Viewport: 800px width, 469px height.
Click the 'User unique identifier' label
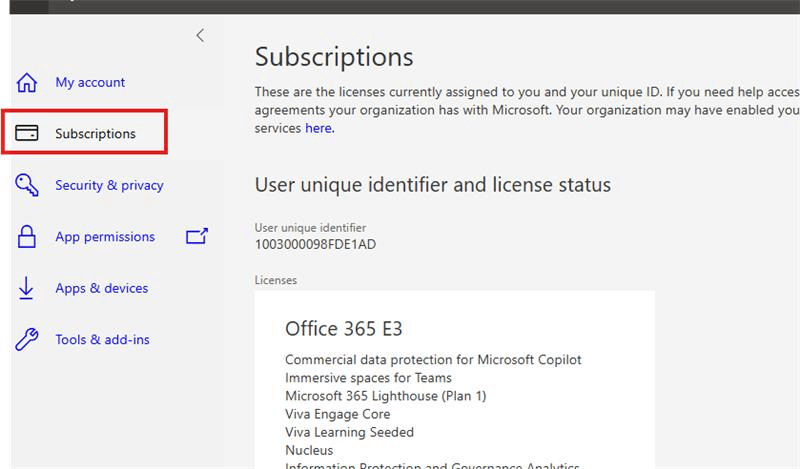pyautogui.click(x=310, y=228)
